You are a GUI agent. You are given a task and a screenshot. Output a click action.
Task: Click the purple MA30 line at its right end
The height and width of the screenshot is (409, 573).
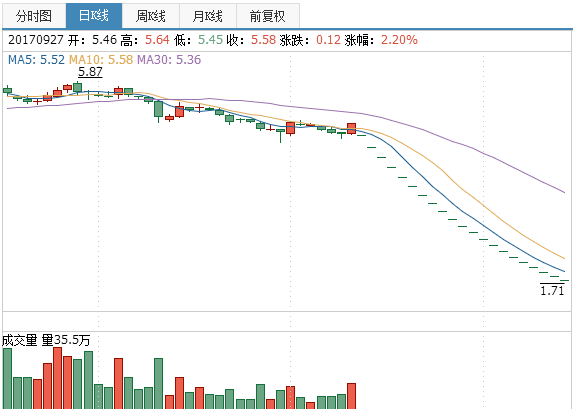tap(562, 191)
